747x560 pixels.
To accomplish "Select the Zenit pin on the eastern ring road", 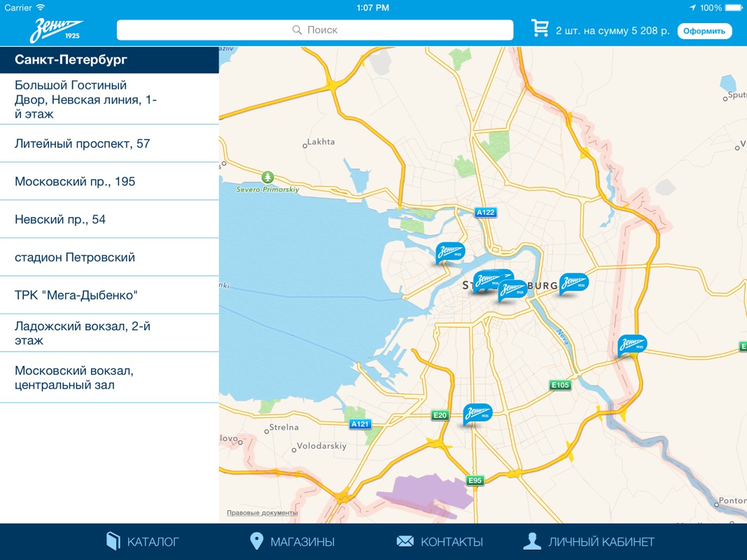I will click(x=632, y=345).
